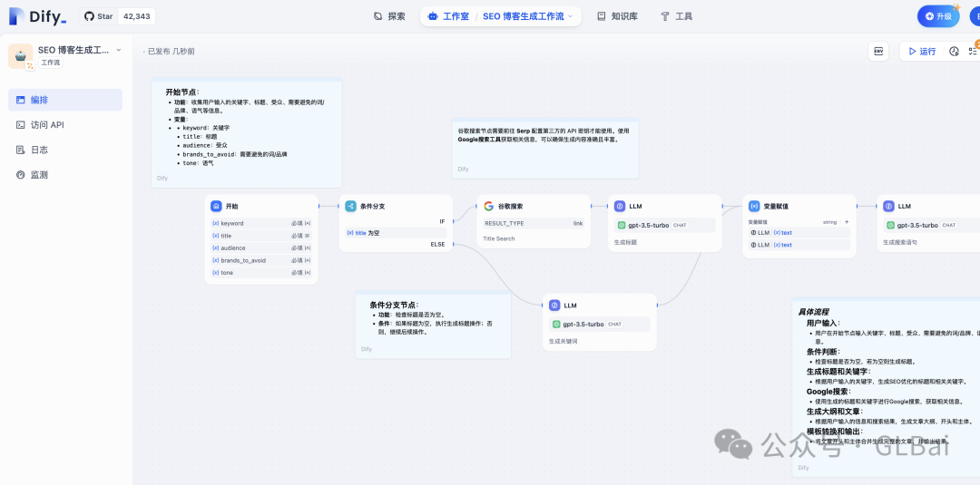
Task: Click Title Search description text
Action: pos(497,238)
